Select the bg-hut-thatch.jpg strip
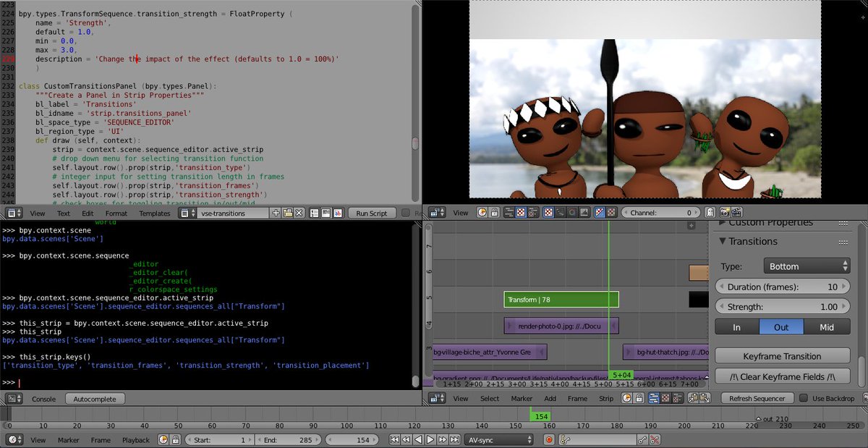Screen dimensions: 868x448 click(665, 352)
